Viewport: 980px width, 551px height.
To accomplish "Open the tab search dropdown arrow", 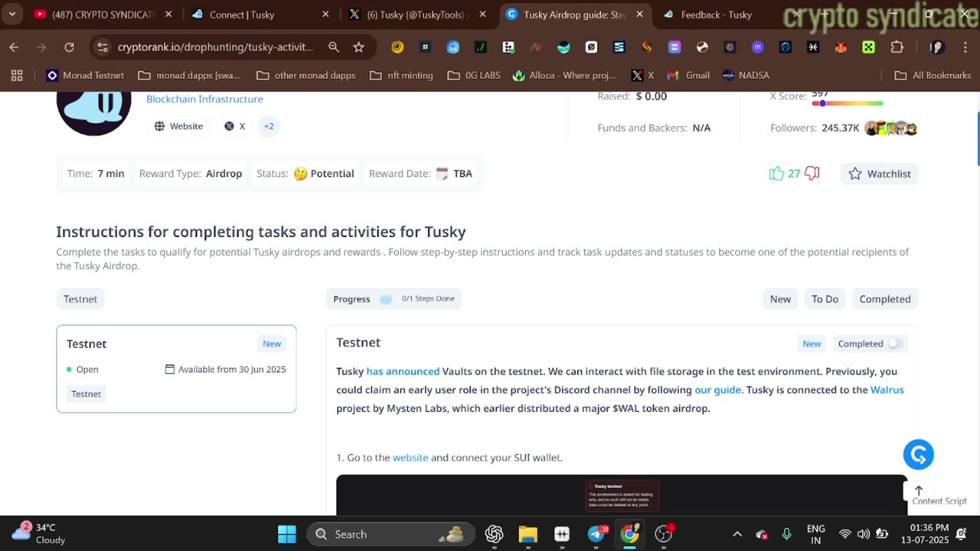I will (12, 15).
